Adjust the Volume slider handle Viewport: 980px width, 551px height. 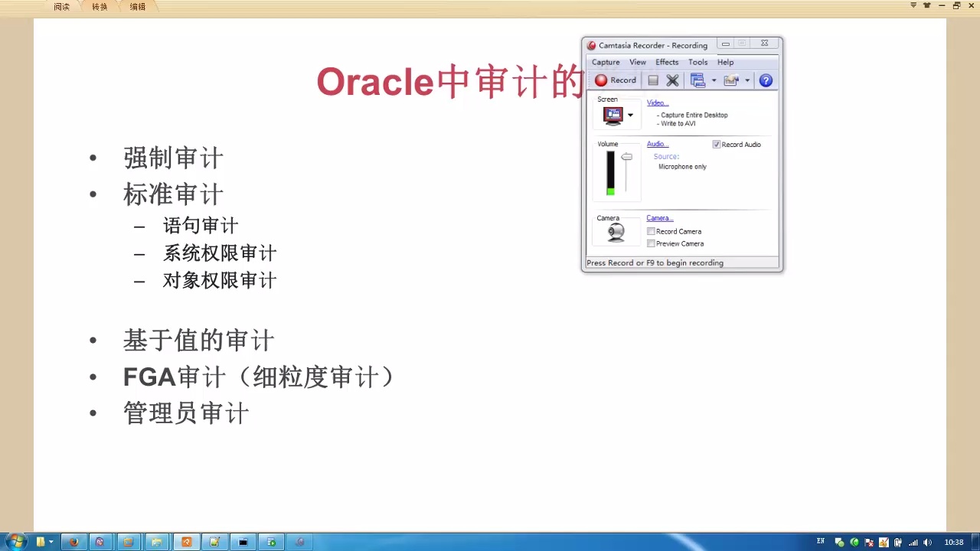point(626,156)
